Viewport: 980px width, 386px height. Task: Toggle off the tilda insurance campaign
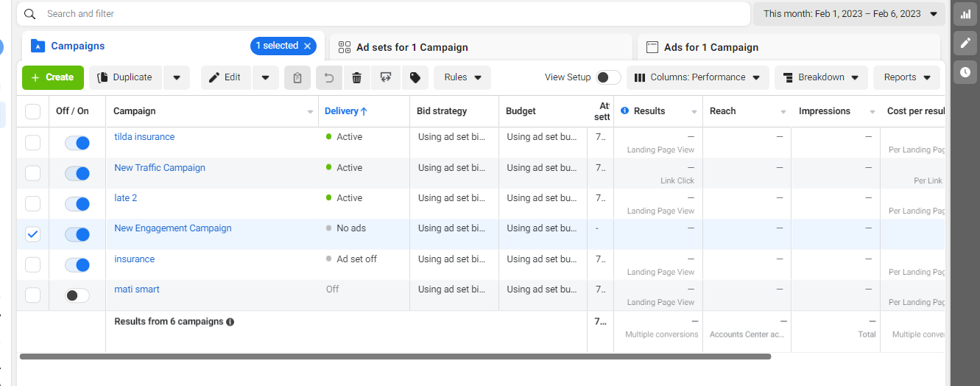point(77,143)
